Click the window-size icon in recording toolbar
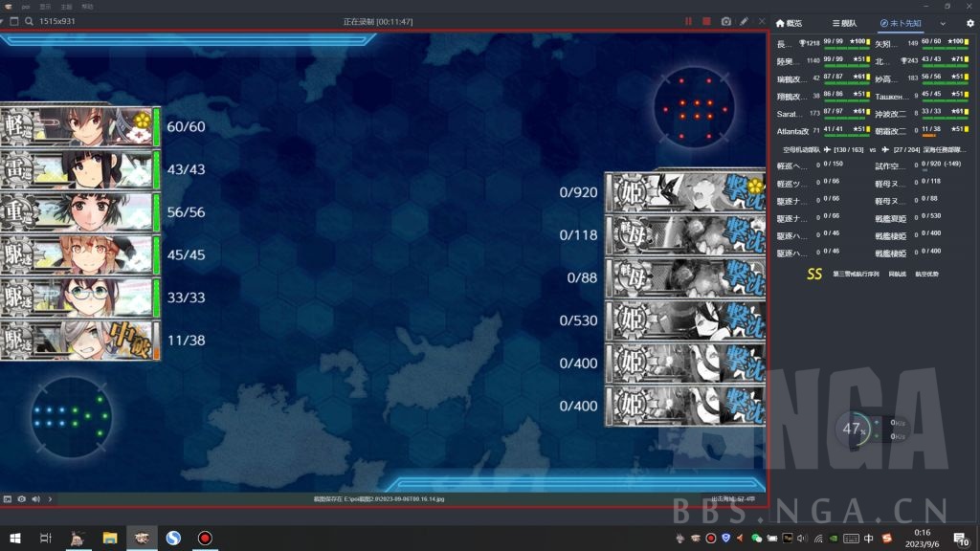980x551 pixels. point(14,21)
